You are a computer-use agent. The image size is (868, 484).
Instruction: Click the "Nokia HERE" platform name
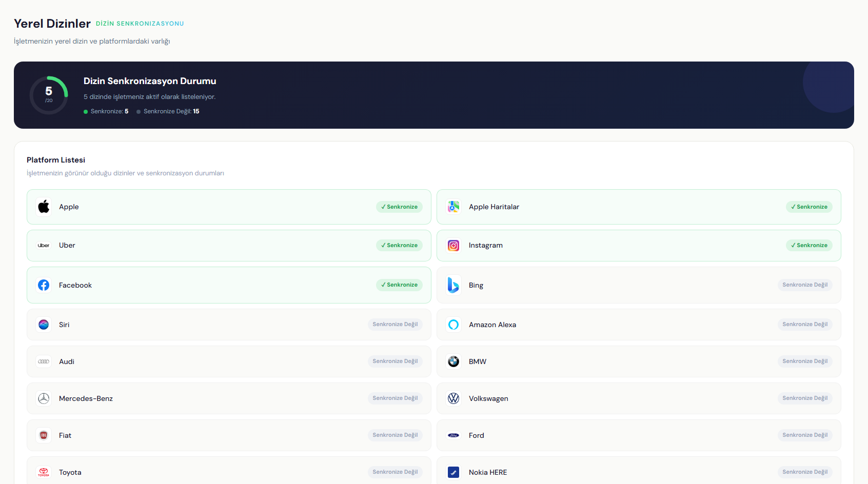coord(488,472)
